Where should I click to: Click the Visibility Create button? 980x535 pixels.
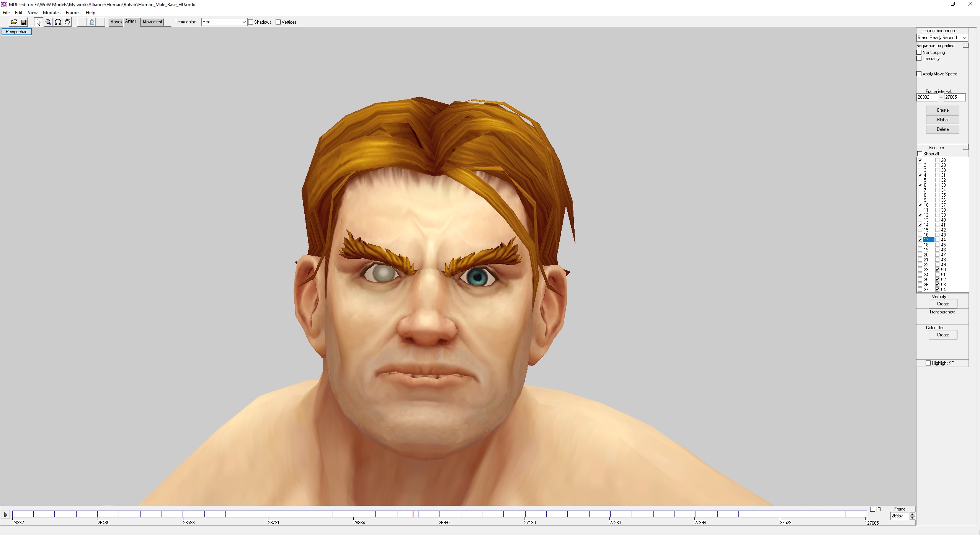point(943,304)
